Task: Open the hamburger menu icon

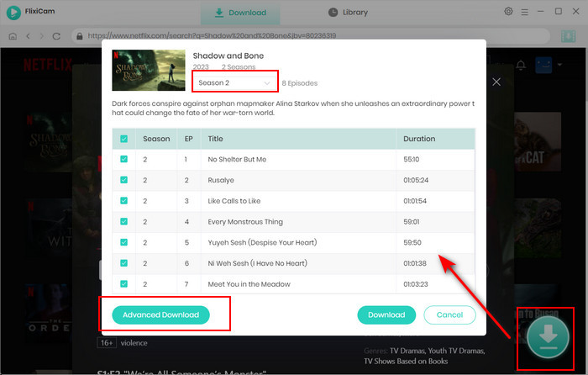Action: 525,12
